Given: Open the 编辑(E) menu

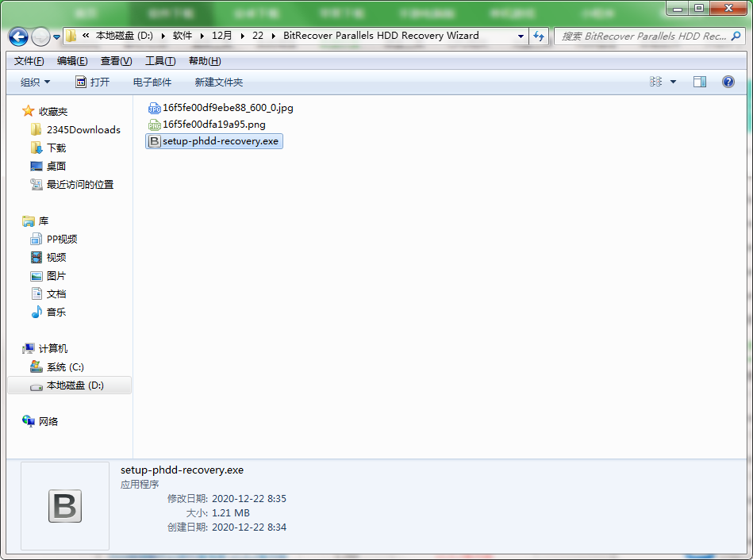Looking at the screenshot, I should [72, 61].
